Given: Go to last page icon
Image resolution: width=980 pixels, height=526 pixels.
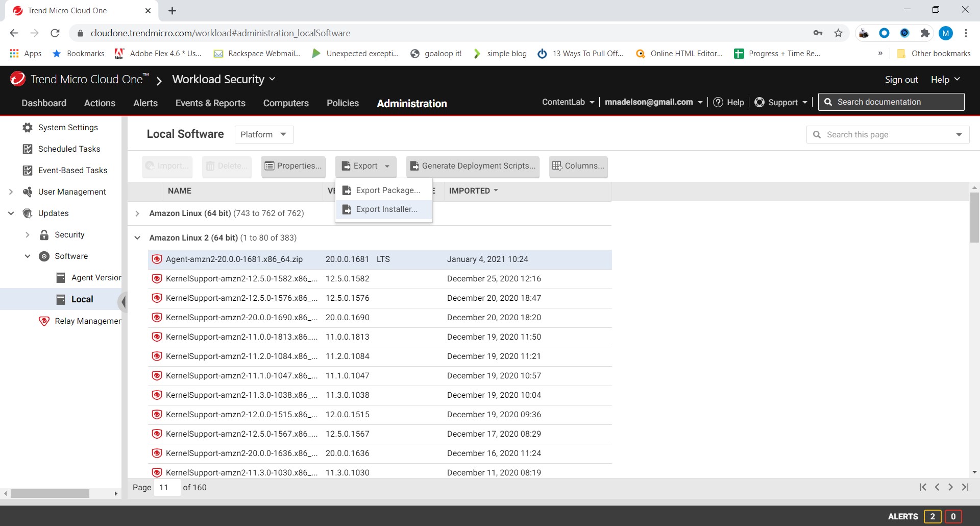Looking at the screenshot, I should click(965, 487).
